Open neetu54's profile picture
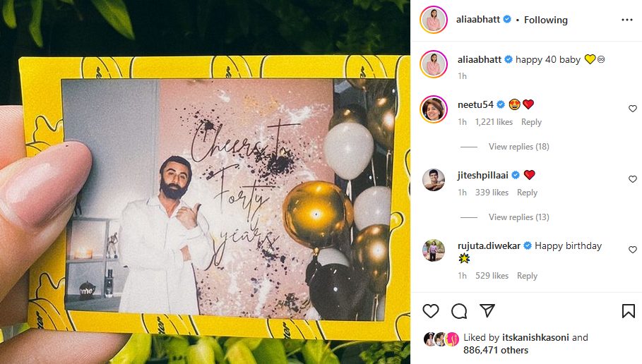 coord(434,109)
